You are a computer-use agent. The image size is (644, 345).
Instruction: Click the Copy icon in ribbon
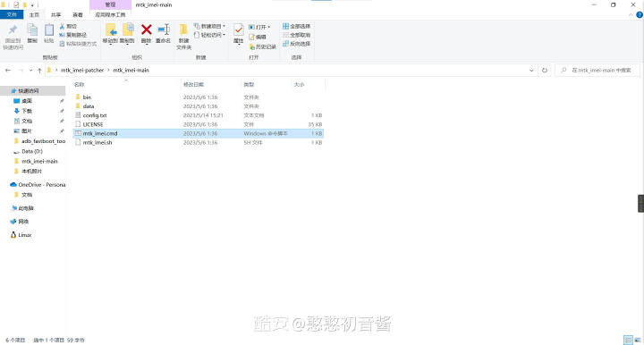32,30
